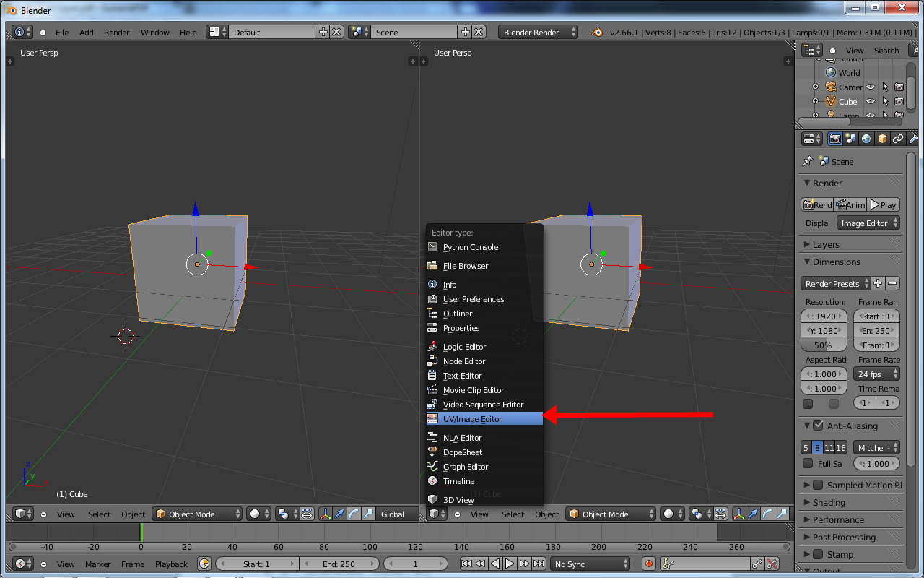Click the current frame field in the timeline

pyautogui.click(x=416, y=564)
